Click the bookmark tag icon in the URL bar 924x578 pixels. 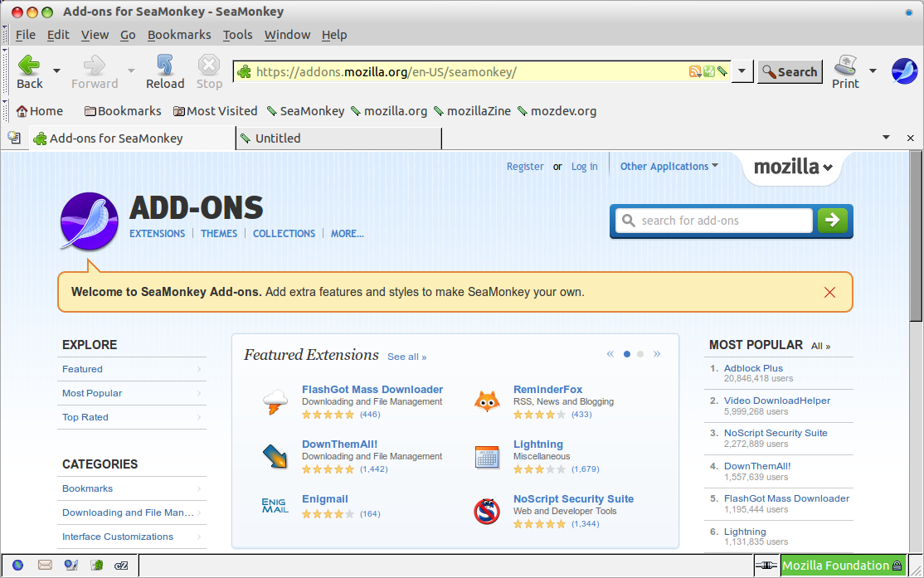(722, 72)
